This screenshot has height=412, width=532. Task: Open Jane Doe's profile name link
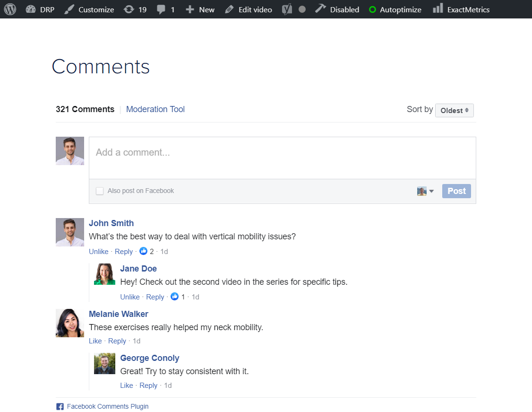pyautogui.click(x=138, y=269)
